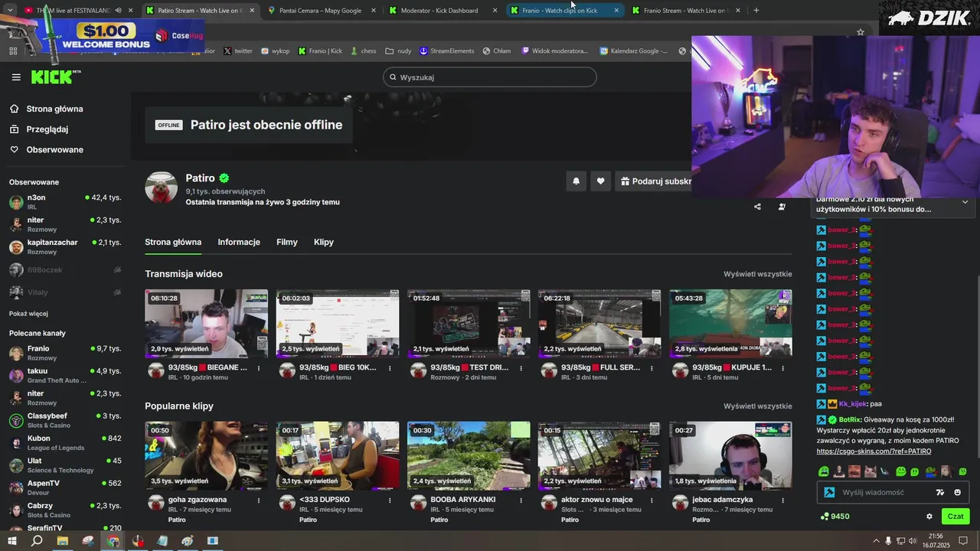Play the 06:10:28 BIEGANE video thumbnail

(206, 324)
